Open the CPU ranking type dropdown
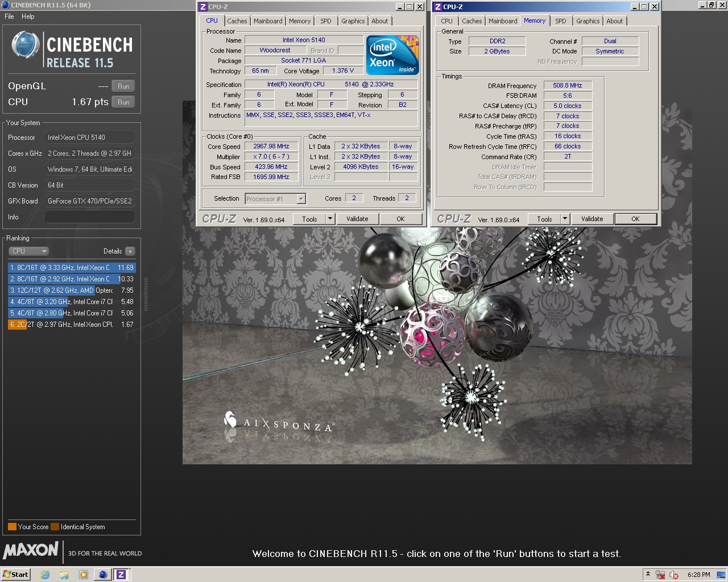Viewport: 728px width, 582px height. point(28,251)
